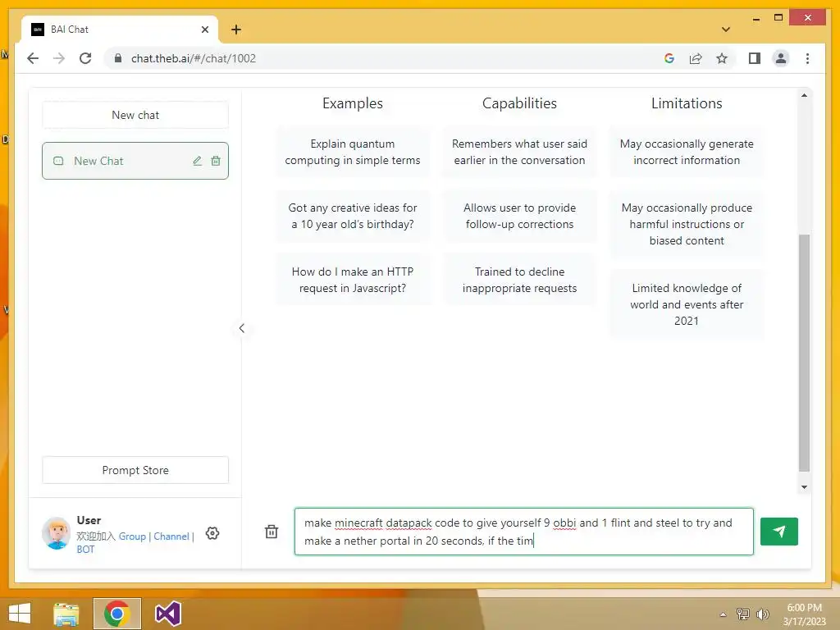Clear the chat with the trash icon beside the input
840x630 pixels.
(272, 532)
